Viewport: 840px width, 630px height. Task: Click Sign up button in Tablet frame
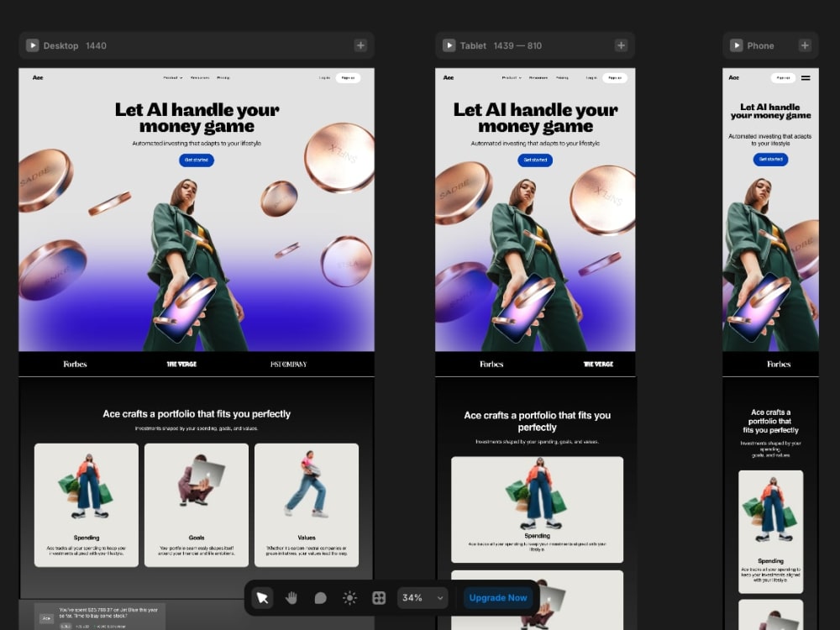pos(615,77)
